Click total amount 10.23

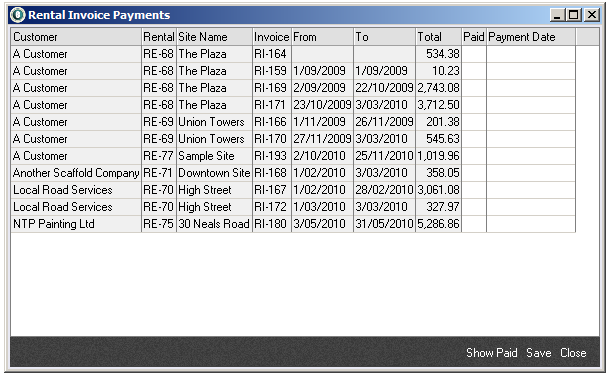[438, 71]
